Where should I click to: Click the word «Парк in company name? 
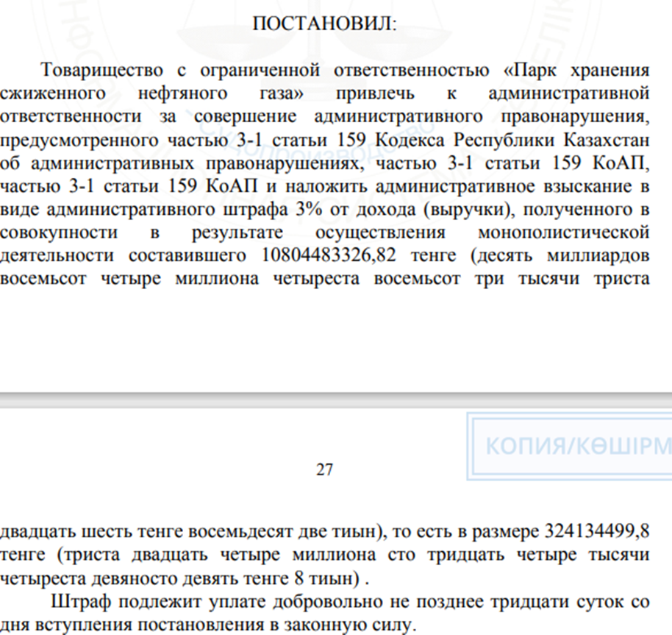click(531, 71)
